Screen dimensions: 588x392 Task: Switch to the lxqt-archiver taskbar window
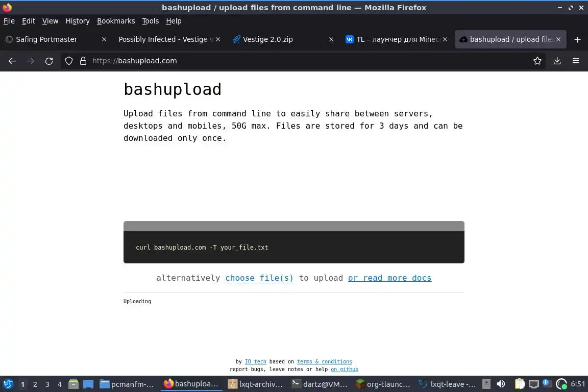pos(256,384)
